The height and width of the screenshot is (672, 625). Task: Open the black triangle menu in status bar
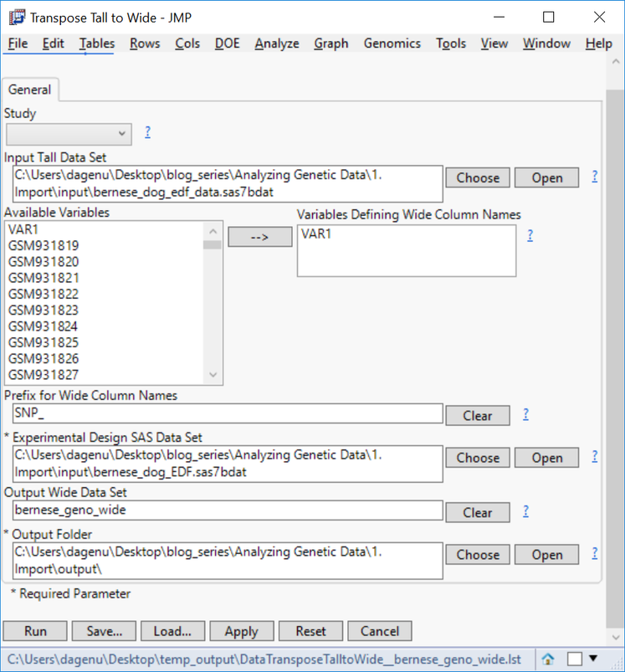(593, 658)
